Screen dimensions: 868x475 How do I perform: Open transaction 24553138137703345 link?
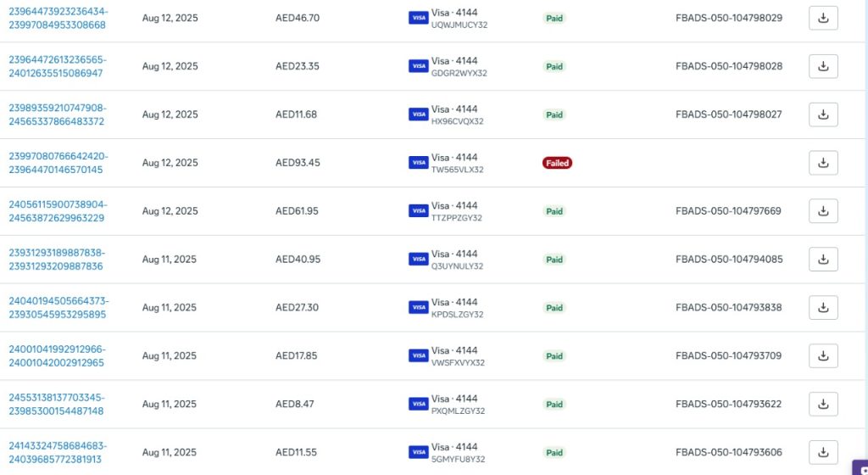coord(57,404)
